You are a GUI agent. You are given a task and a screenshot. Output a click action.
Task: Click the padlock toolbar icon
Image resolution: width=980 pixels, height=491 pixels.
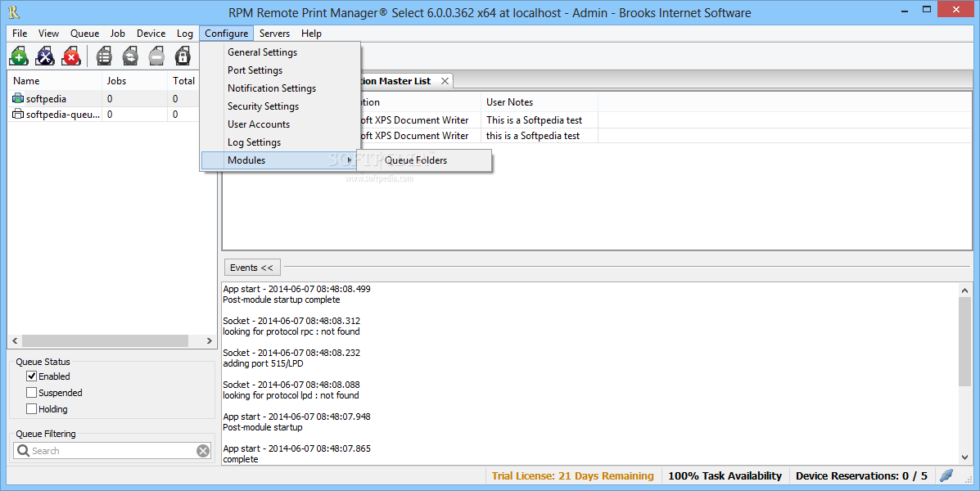pos(183,56)
